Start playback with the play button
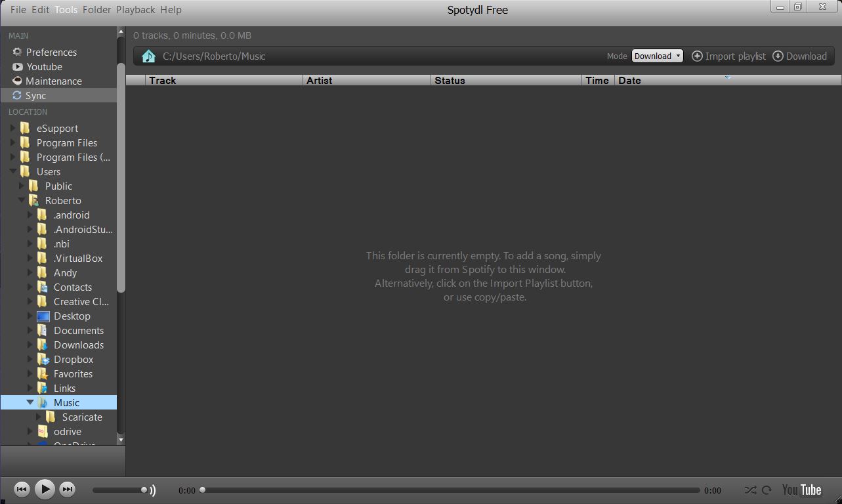842x504 pixels. [x=45, y=489]
